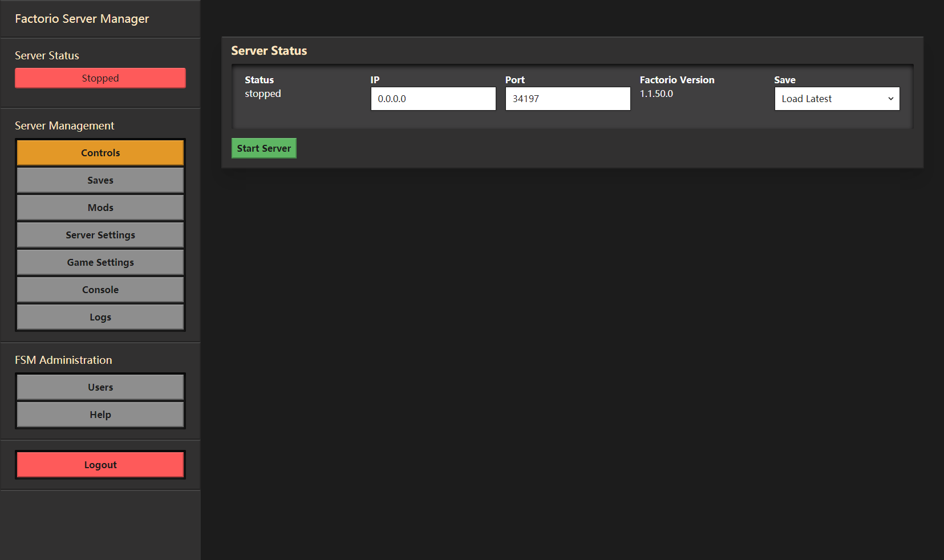The image size is (944, 560).
Task: Click the Server Status panel heading
Action: [x=269, y=51]
